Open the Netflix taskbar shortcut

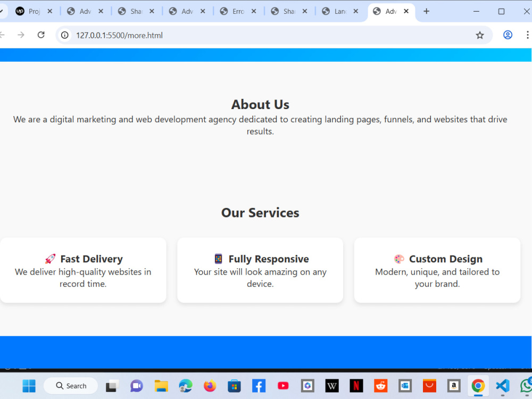click(356, 386)
